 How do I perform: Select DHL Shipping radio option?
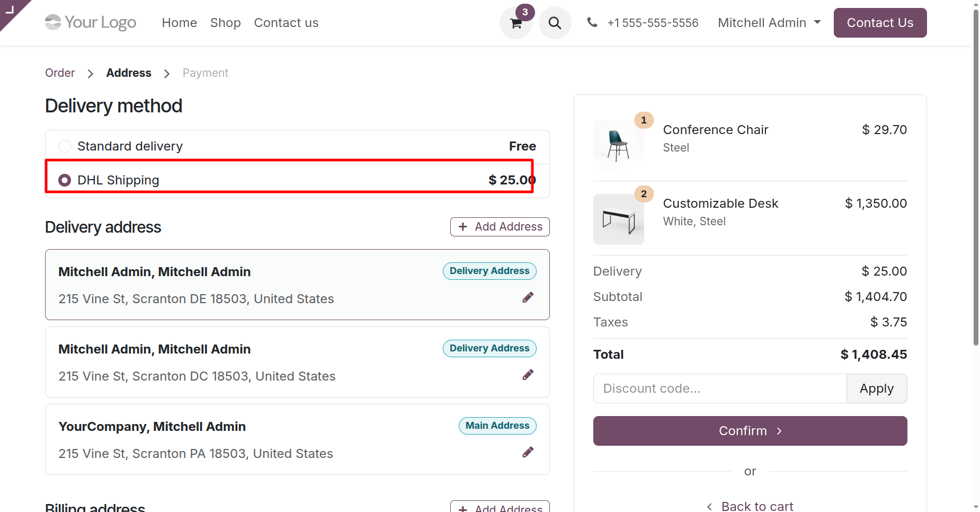click(x=65, y=180)
